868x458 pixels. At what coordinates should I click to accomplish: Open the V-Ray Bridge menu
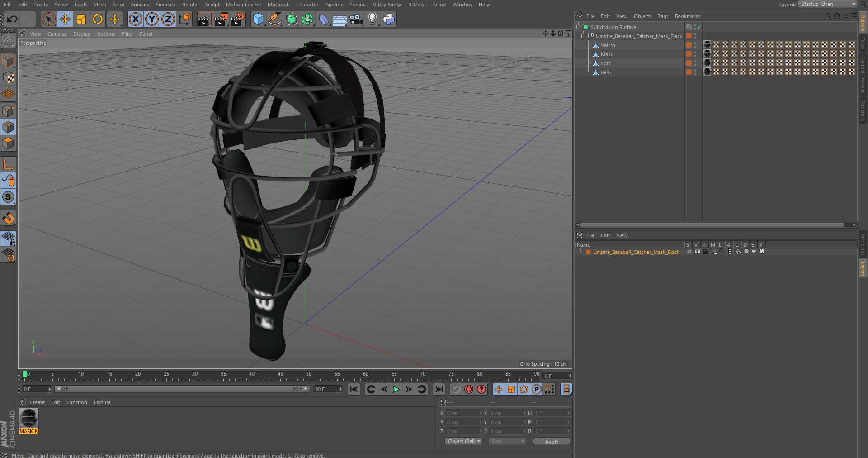pos(387,5)
